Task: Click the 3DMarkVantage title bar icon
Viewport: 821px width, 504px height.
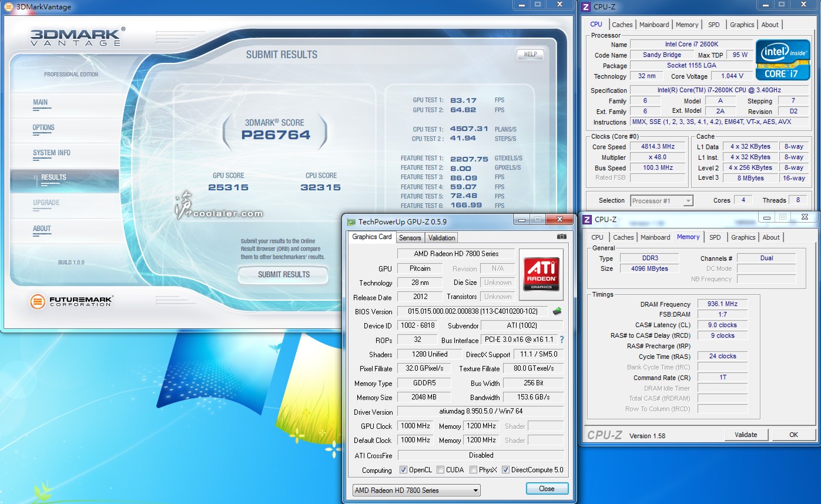Action: [8, 7]
